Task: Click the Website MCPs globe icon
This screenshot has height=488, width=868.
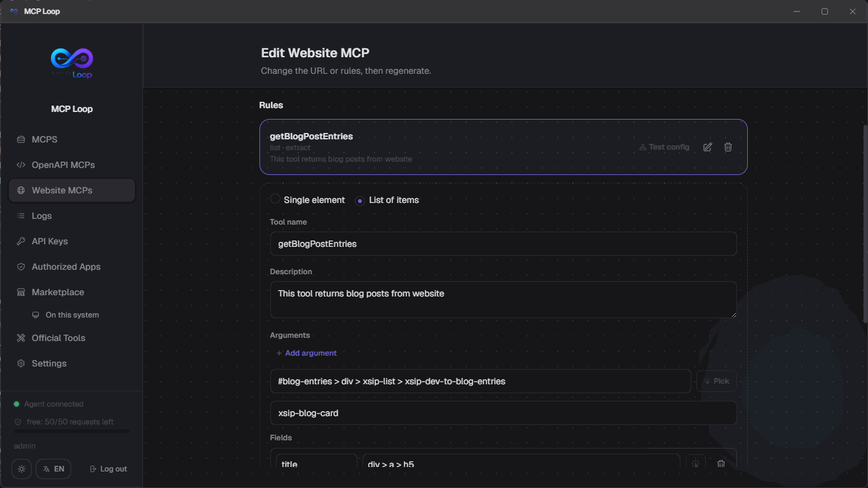Action: (21, 190)
